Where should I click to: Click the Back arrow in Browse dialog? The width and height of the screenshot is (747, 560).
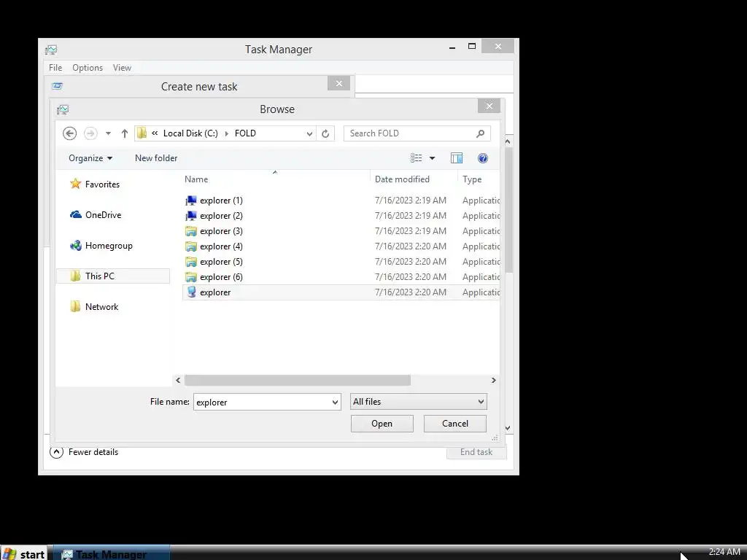point(69,133)
